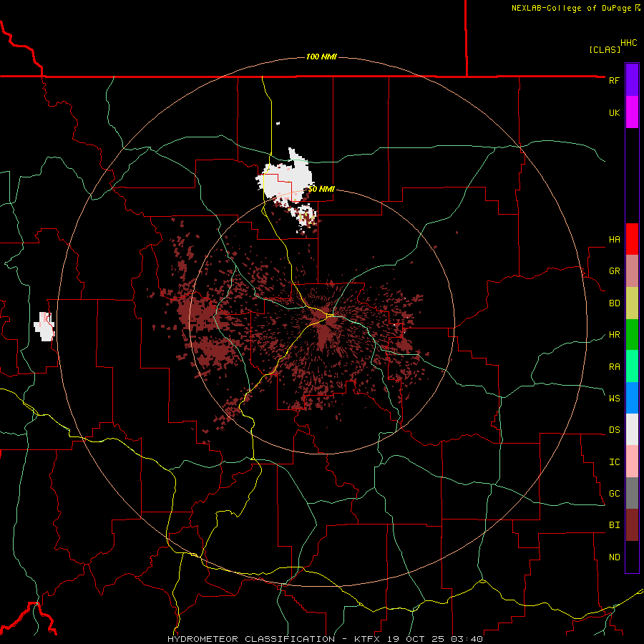The width and height of the screenshot is (644, 644).
Task: Click the UK magenta legend swatch
Action: (632, 112)
